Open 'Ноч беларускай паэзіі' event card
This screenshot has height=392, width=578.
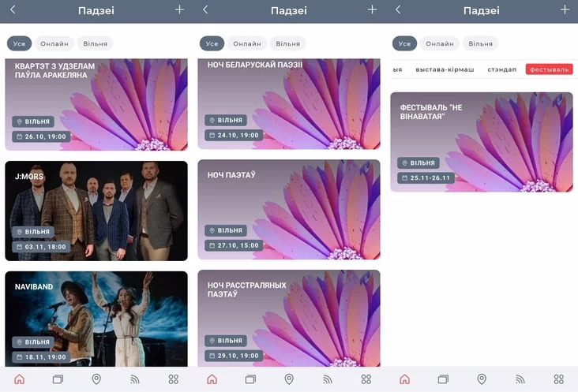pos(289,104)
